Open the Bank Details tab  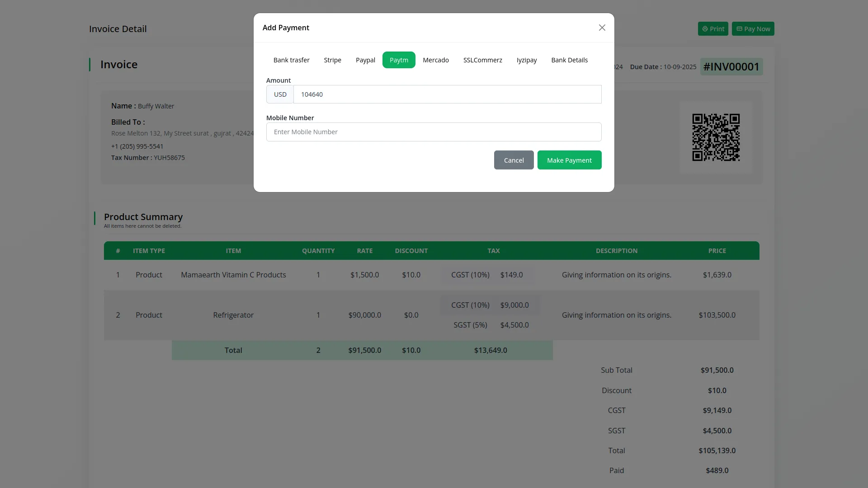tap(569, 60)
